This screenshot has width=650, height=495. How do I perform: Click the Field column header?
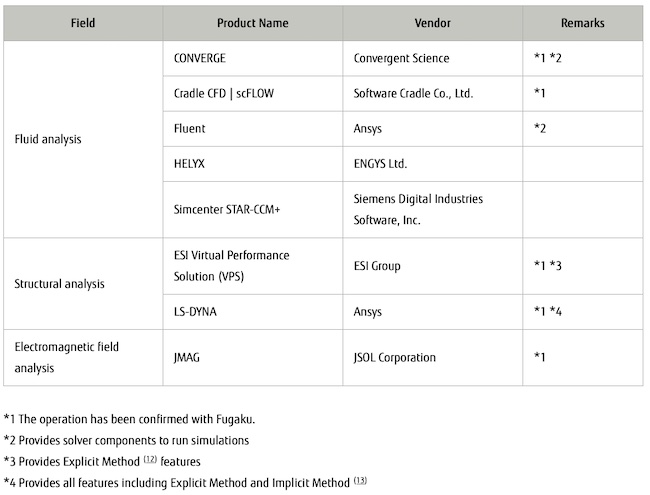pyautogui.click(x=83, y=23)
